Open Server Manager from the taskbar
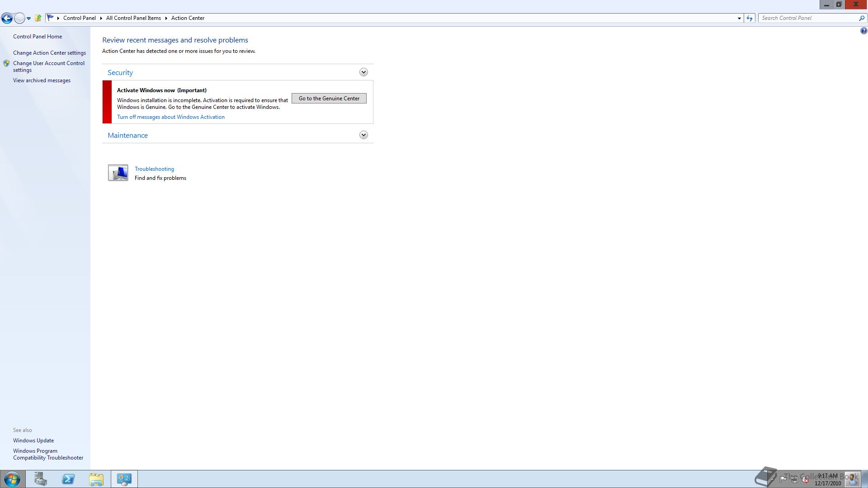868x488 pixels. [x=40, y=479]
